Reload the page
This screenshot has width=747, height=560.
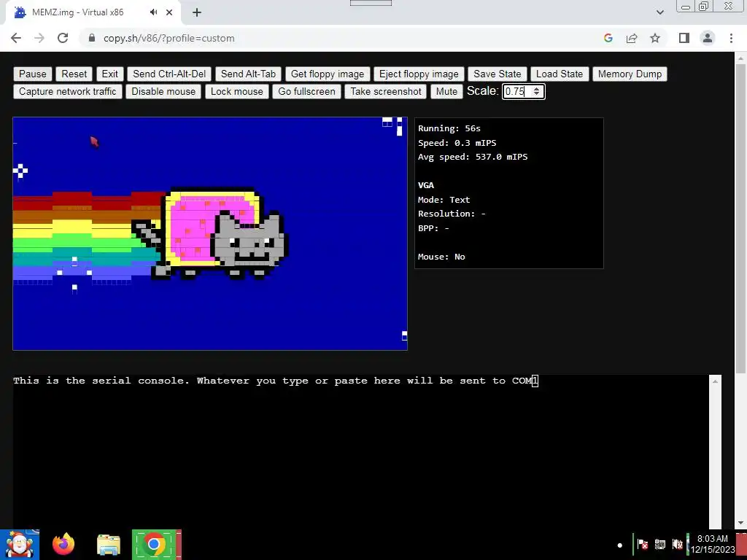coord(63,38)
